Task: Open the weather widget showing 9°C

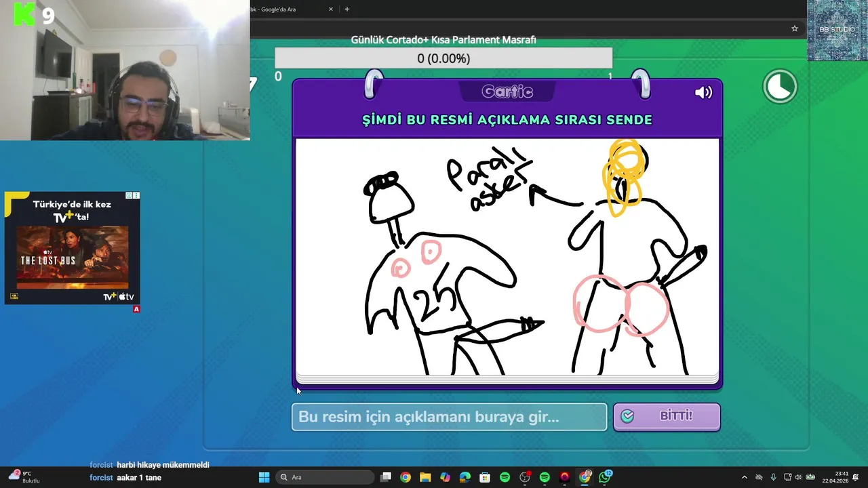Action: pos(23,476)
